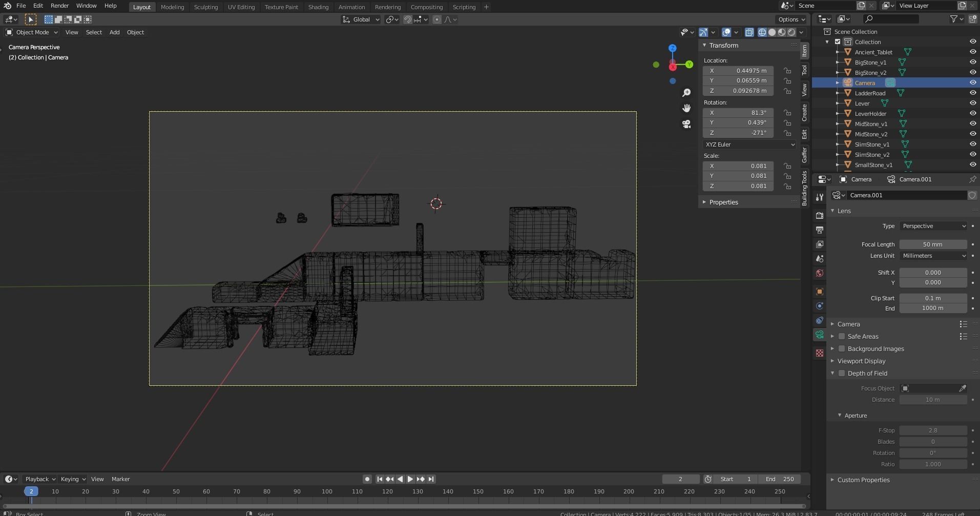Screen dimensions: 980x516
Task: Click the viewport pan hand icon
Action: [686, 108]
